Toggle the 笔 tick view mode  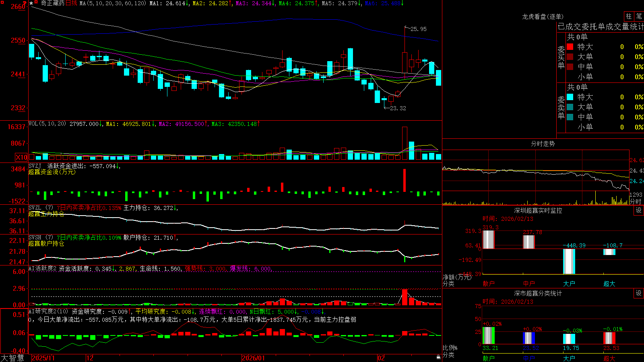point(639,16)
